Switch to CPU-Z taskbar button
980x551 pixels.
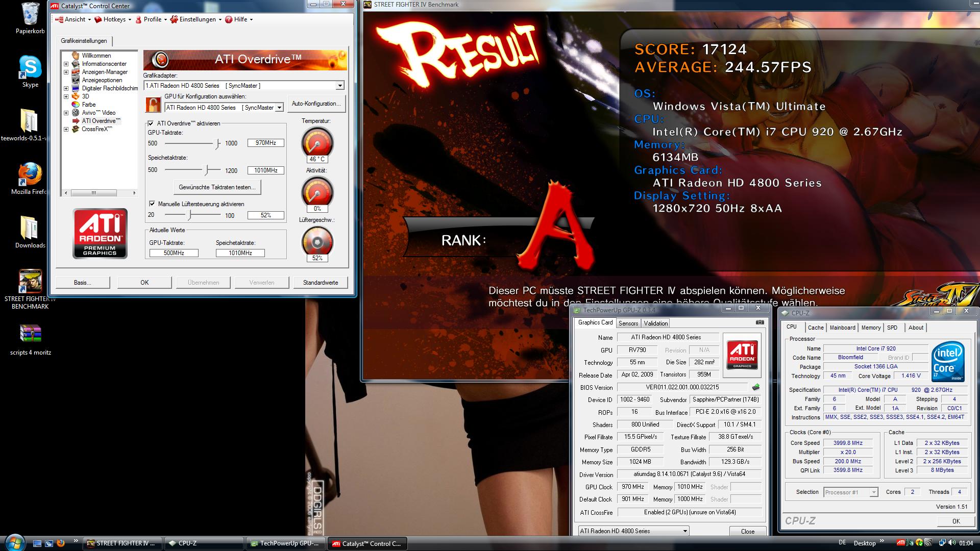coord(204,543)
